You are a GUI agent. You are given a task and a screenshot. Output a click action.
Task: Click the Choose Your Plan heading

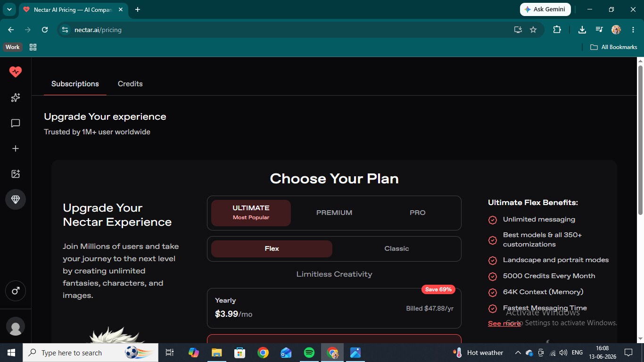334,179
